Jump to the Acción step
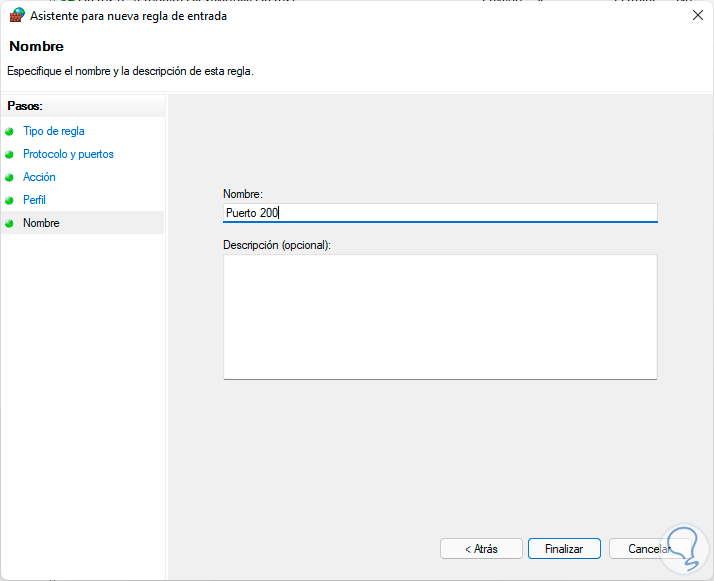Screen dimensions: 714x581 point(40,177)
